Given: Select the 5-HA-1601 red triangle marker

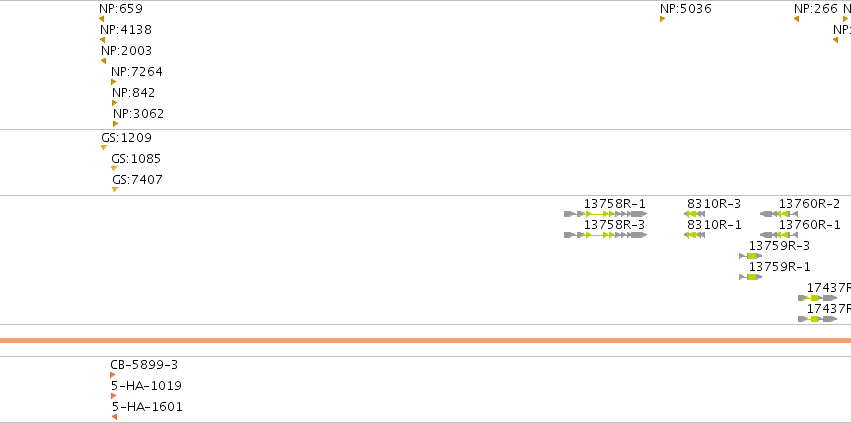Looking at the screenshot, I should pos(115,416).
